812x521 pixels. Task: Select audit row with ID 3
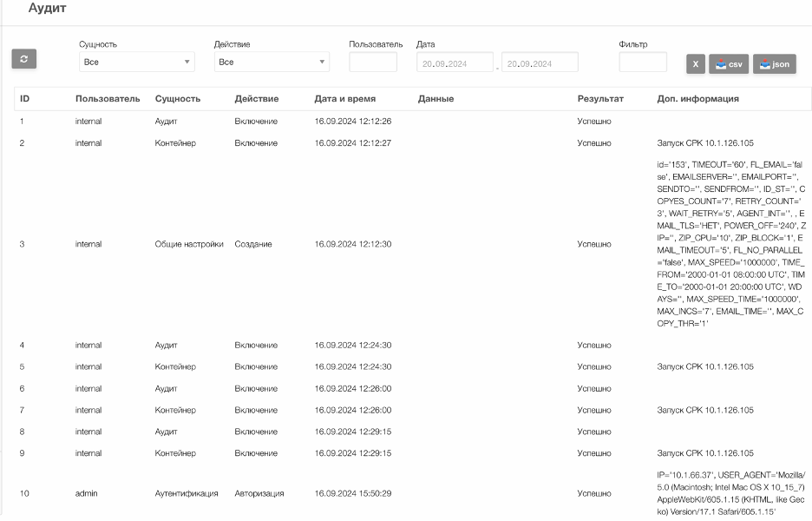[x=413, y=244]
